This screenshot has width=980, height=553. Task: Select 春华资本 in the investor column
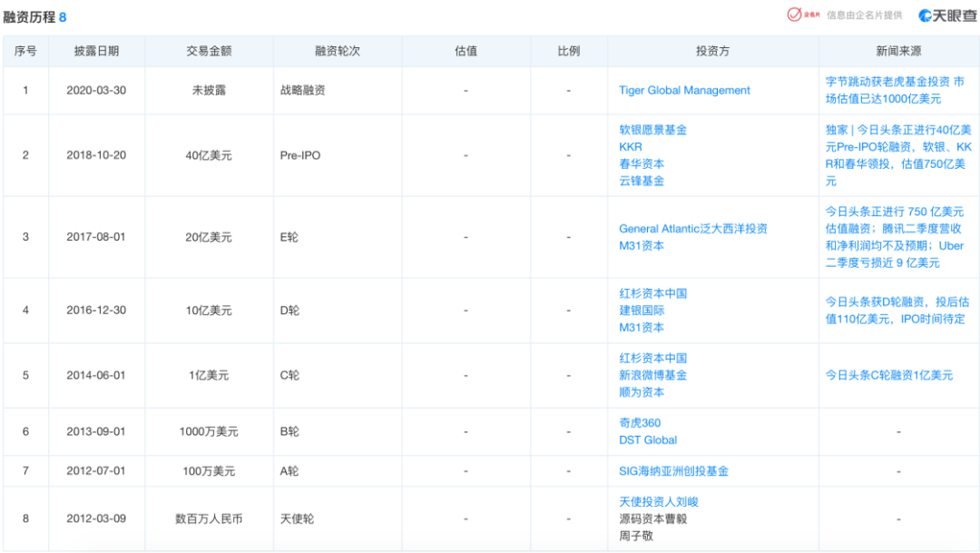coord(641,163)
